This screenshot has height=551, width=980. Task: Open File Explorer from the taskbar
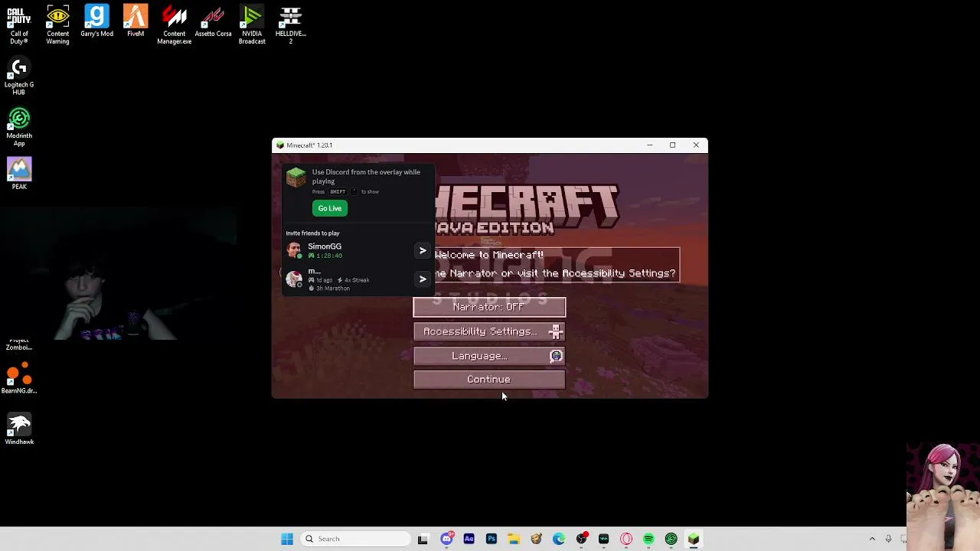coord(514,539)
